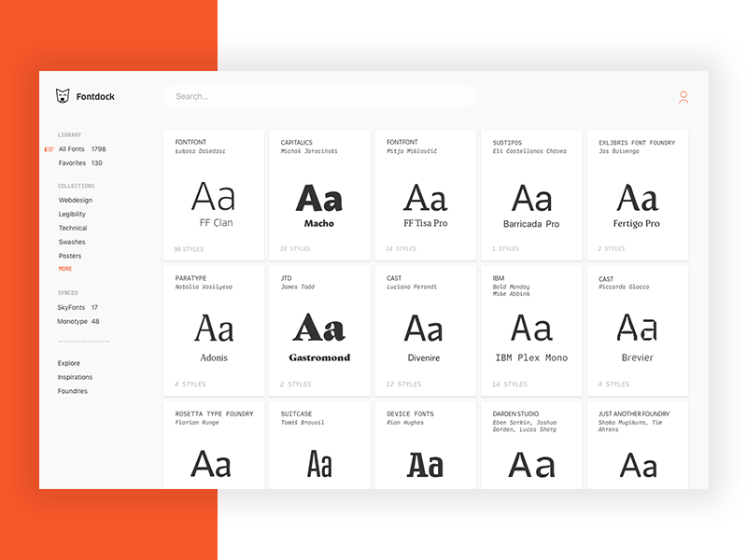Open the Divenire font card
Screen dimensions: 747x560
[426, 331]
